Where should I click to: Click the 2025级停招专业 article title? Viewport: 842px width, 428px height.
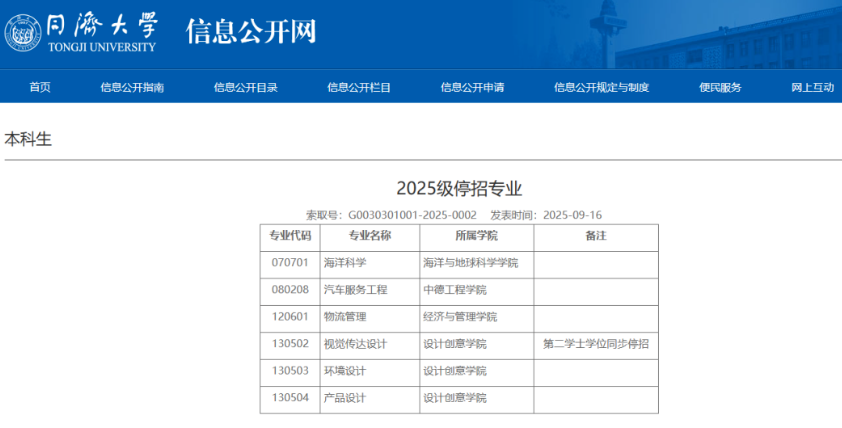pos(459,189)
